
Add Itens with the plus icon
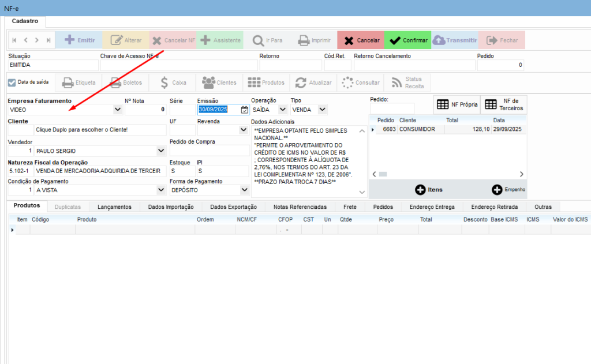(x=429, y=190)
